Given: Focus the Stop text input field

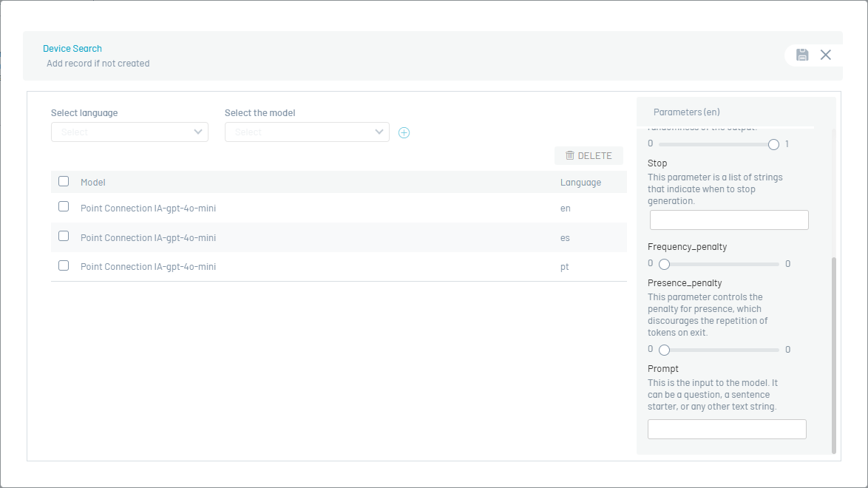Looking at the screenshot, I should pyautogui.click(x=729, y=220).
